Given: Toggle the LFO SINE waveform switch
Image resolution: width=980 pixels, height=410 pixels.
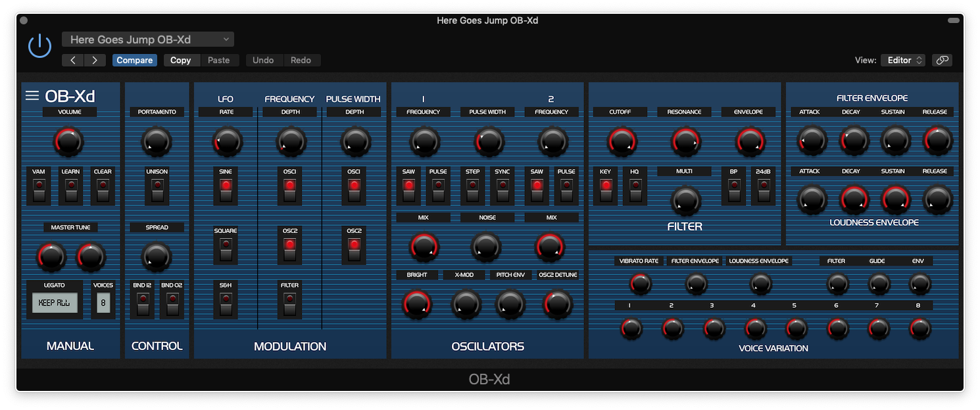Looking at the screenshot, I should tap(226, 190).
